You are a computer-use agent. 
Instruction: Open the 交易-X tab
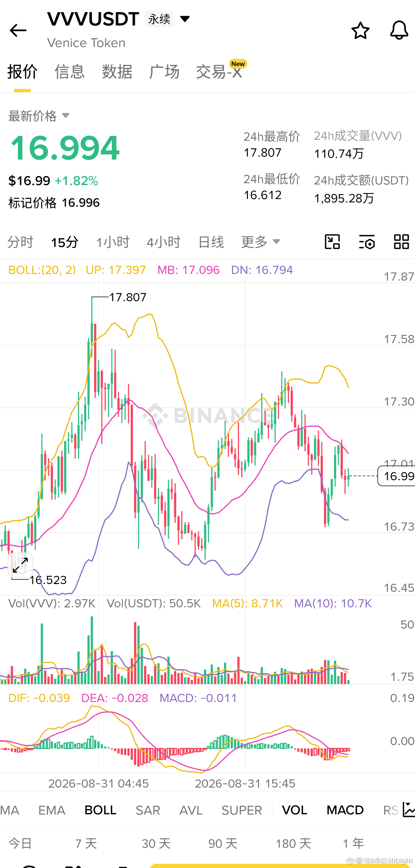pos(219,72)
